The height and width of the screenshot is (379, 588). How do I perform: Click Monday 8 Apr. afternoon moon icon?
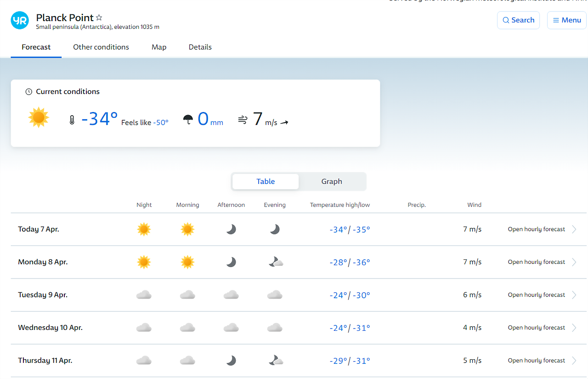click(x=231, y=262)
